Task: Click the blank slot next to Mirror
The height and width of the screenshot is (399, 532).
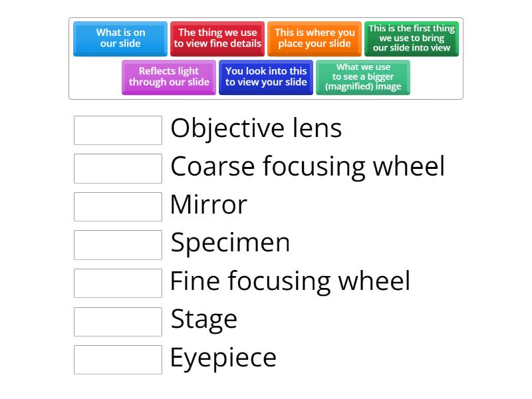Action: [x=118, y=207]
